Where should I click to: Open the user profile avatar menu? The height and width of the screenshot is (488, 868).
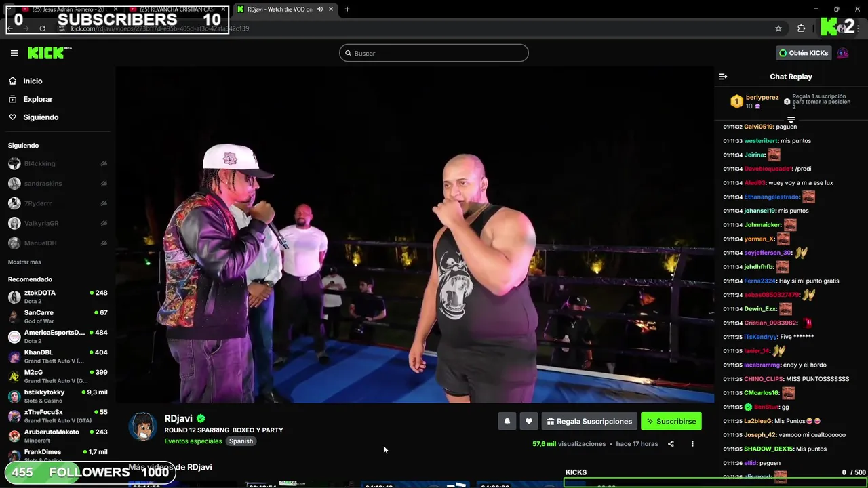pyautogui.click(x=843, y=53)
